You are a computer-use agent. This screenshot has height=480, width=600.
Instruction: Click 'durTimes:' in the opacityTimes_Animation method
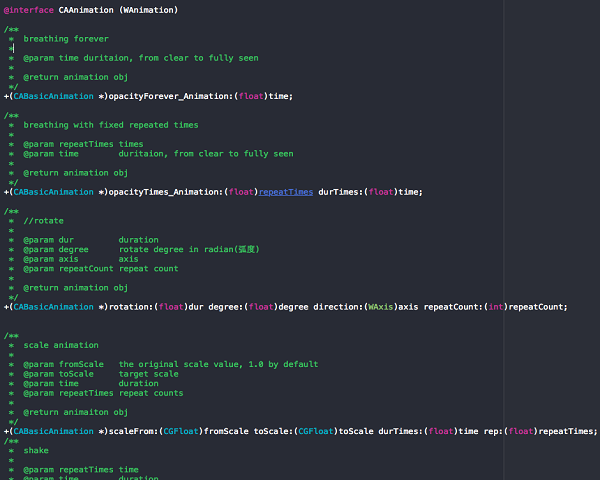(x=341, y=192)
